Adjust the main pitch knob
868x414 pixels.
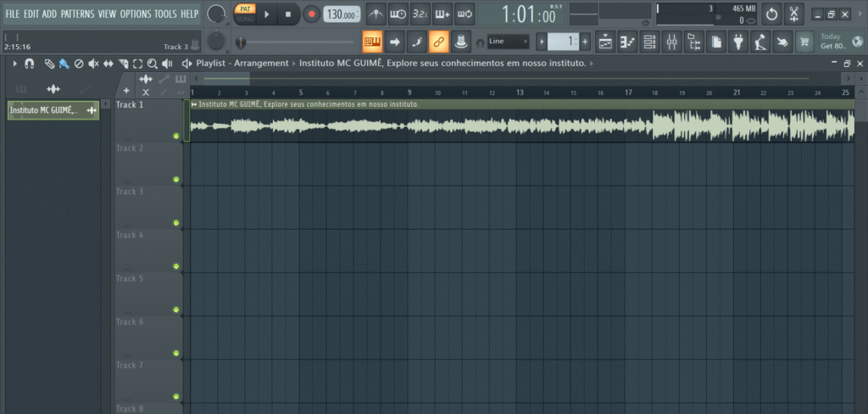pyautogui.click(x=216, y=42)
